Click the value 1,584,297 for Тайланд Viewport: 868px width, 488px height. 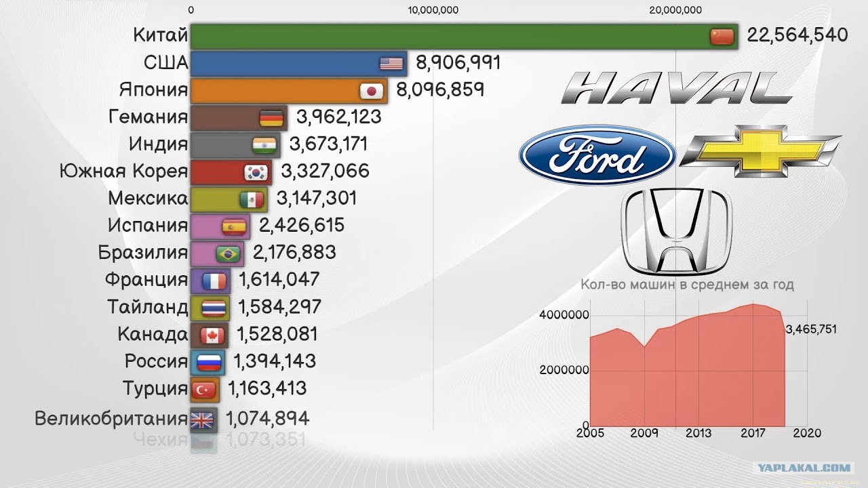[x=280, y=306]
